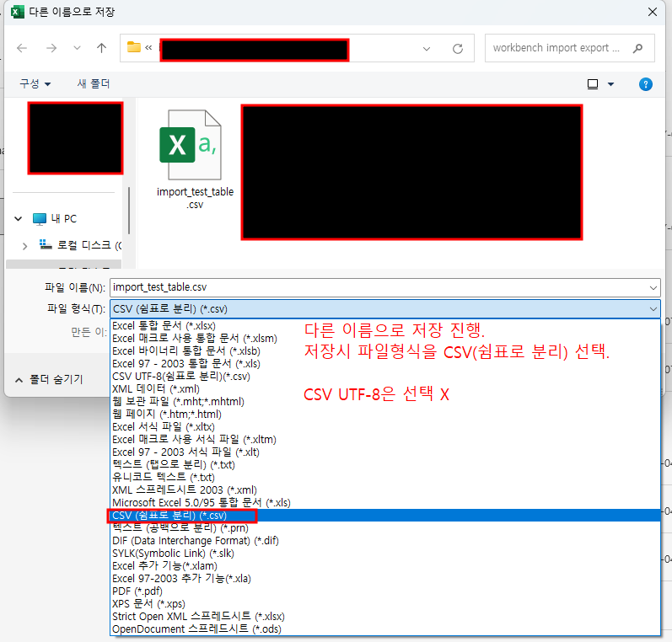Click the navigation pane vertical scrollbar

(128, 211)
